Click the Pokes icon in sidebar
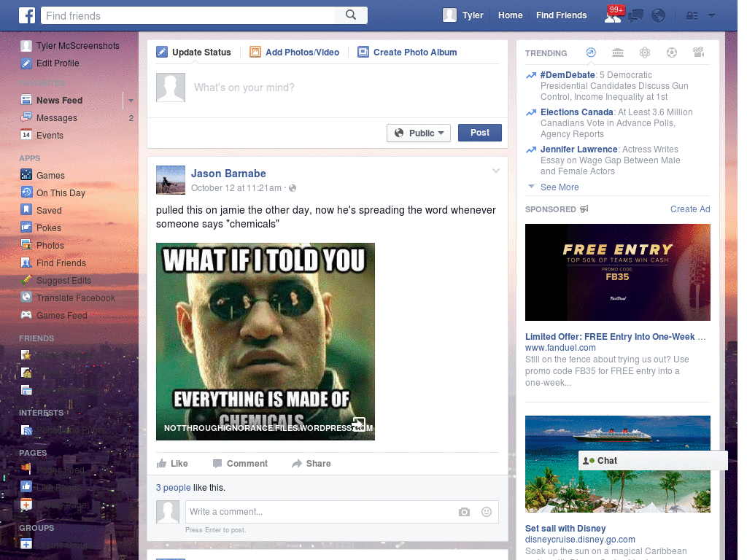Viewport: 747px width, 560px height. (26, 227)
